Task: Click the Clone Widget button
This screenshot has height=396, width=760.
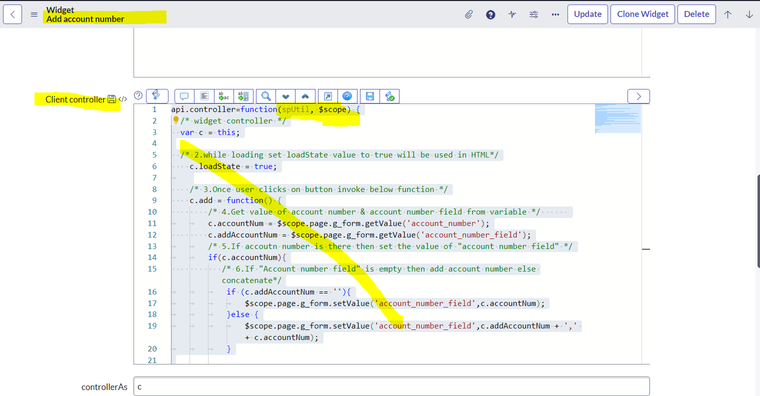Action: pos(643,14)
